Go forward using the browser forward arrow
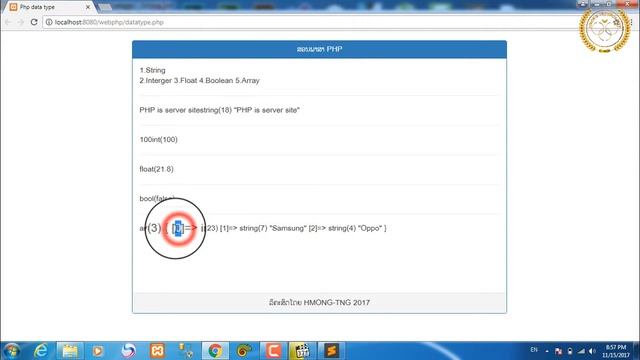Screen dimensions: 640x360 tap(20, 22)
